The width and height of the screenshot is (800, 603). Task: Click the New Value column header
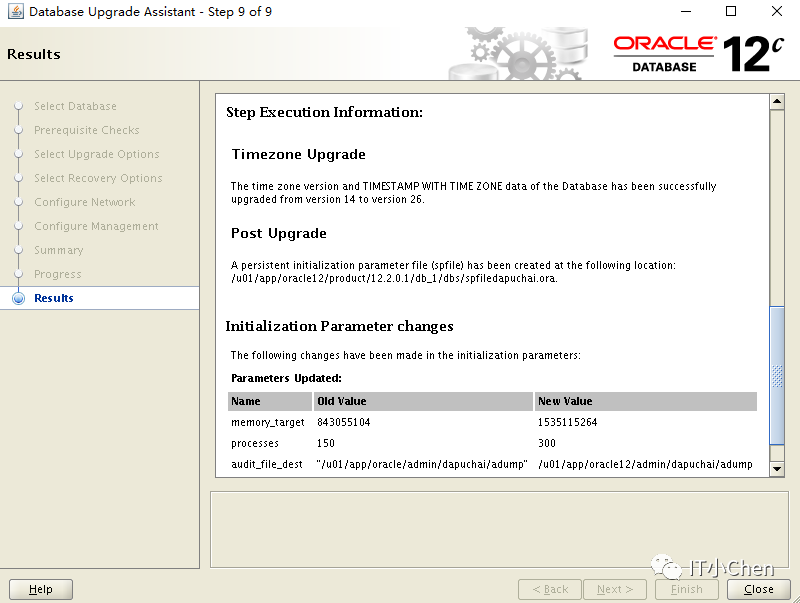[x=645, y=401]
